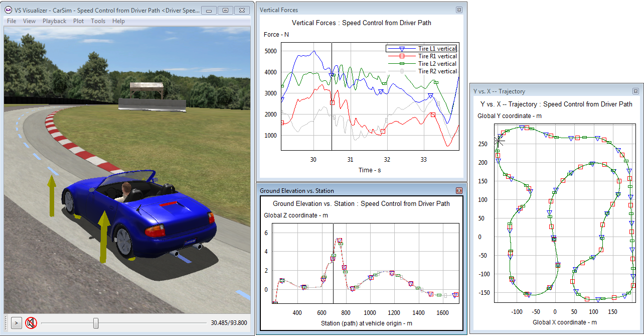Viewport: 644px width, 336px height.
Task: Open the File menu
Action: [x=12, y=21]
